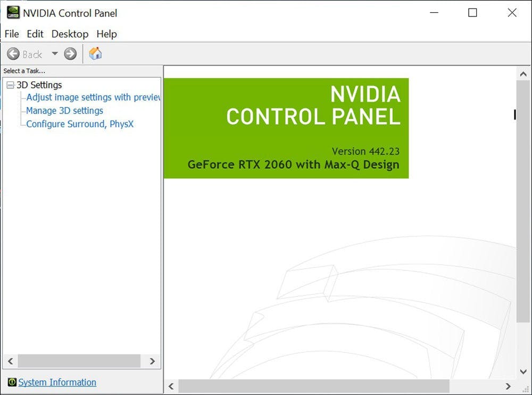532x395 pixels.
Task: Click the Select a Task... label
Action: point(24,71)
